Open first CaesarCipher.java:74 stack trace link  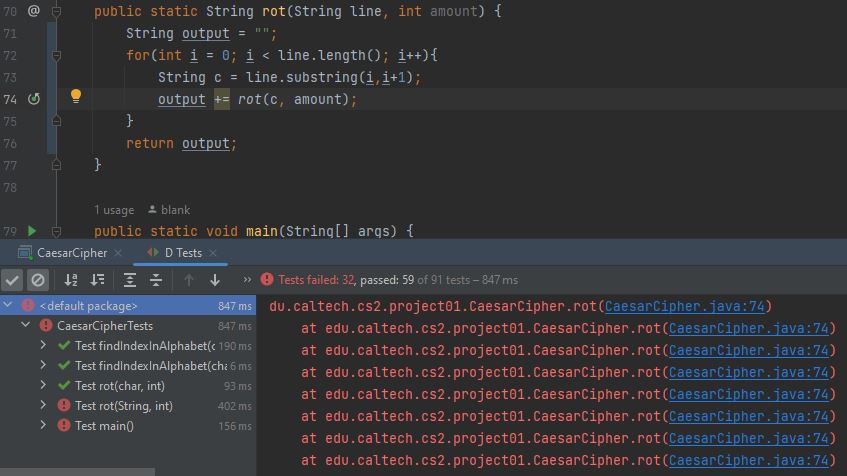tap(685, 306)
